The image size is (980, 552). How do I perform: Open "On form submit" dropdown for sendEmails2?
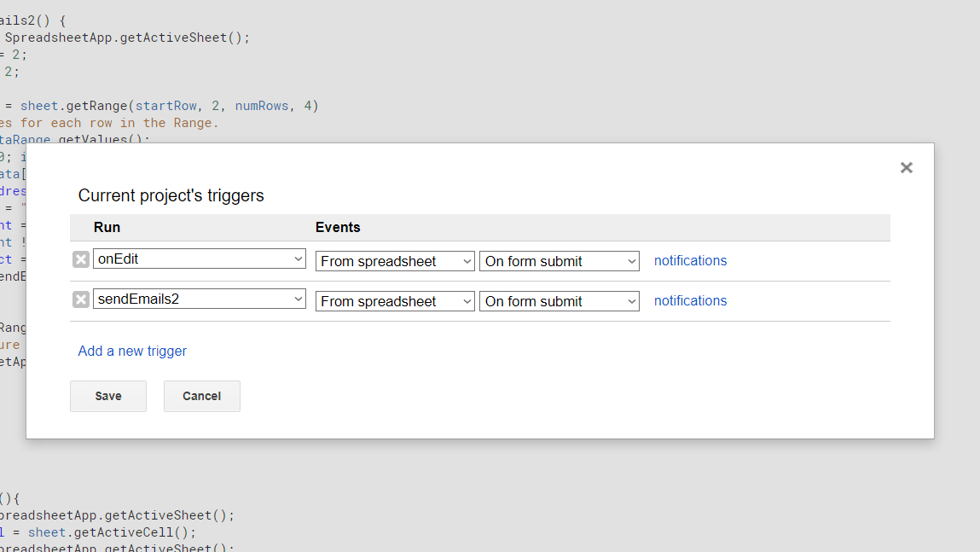(559, 301)
